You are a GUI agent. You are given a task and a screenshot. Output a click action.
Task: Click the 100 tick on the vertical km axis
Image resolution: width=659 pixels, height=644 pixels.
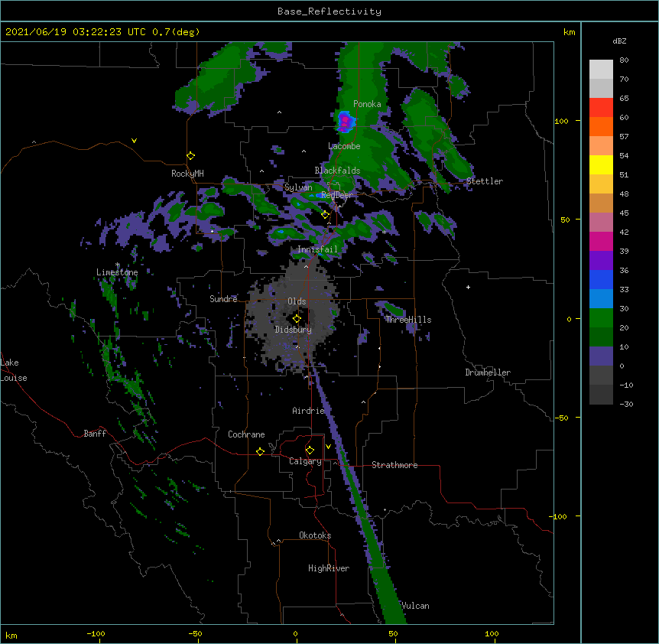point(561,121)
